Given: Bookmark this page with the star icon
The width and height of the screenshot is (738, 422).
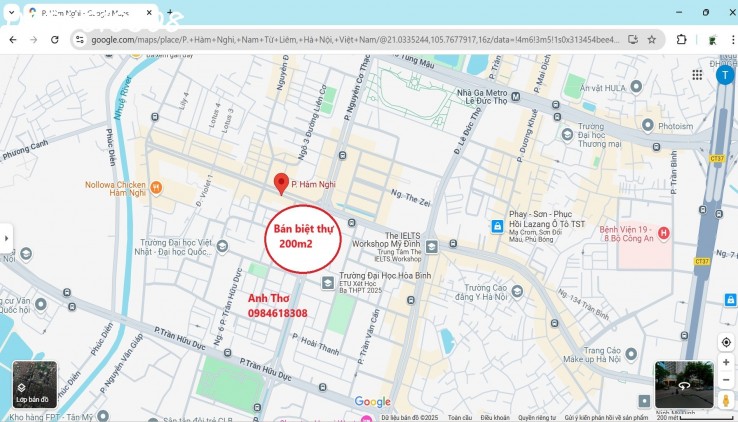Looking at the screenshot, I should 652,40.
